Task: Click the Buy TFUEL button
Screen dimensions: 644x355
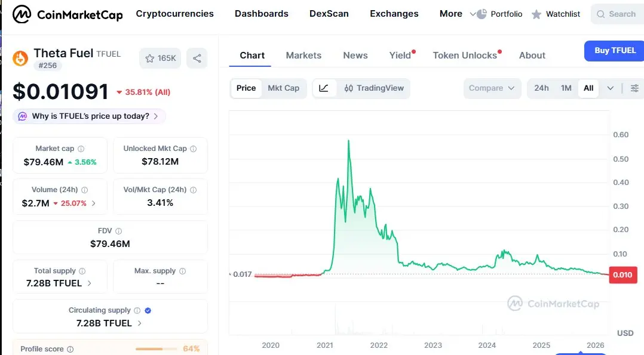Action: [615, 51]
